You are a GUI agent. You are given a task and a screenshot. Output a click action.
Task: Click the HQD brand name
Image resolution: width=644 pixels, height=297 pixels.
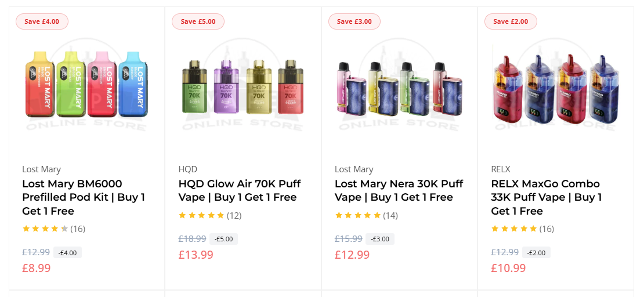coord(187,169)
